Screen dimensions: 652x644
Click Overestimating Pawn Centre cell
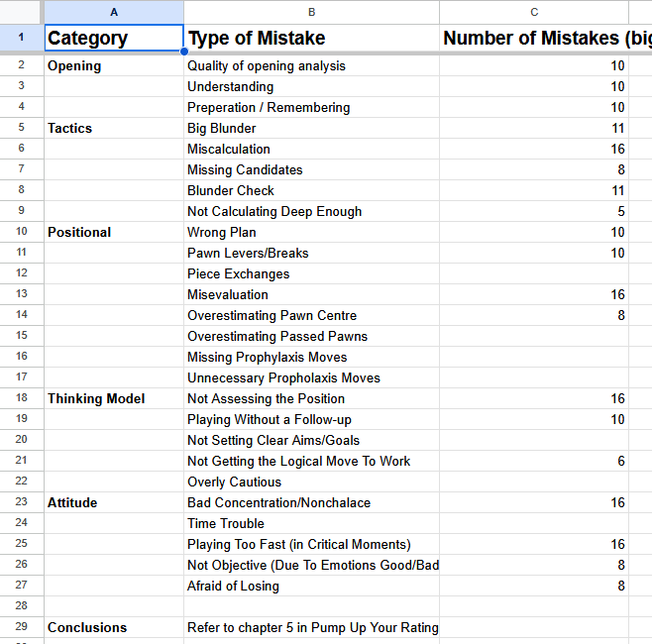pyautogui.click(x=311, y=315)
